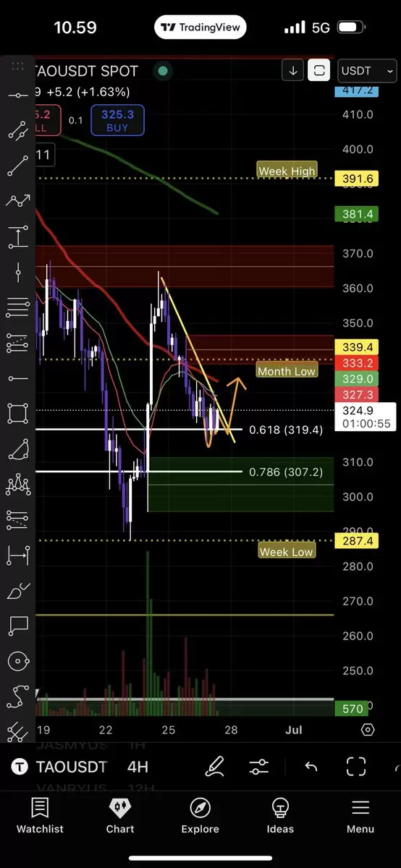Tap the undo arrow
Viewport: 401px width, 868px height.
(311, 767)
